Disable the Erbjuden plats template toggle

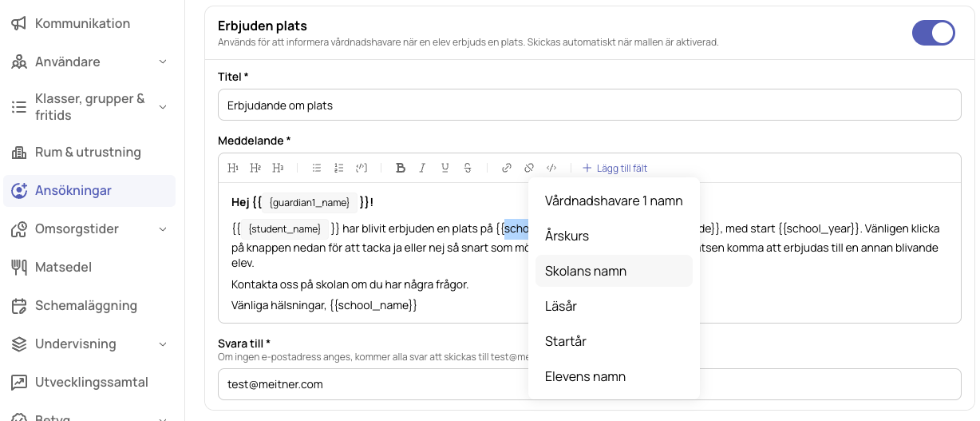click(934, 32)
